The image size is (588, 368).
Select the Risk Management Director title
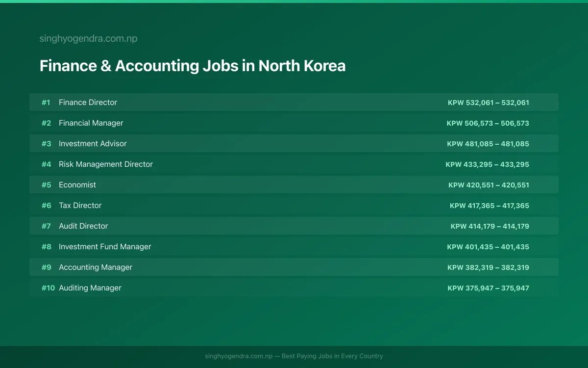click(x=106, y=164)
